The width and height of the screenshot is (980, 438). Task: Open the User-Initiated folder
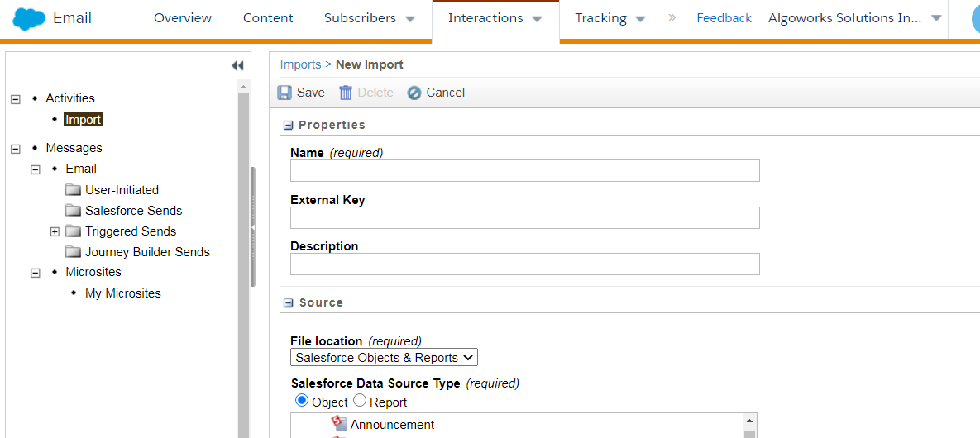point(122,190)
